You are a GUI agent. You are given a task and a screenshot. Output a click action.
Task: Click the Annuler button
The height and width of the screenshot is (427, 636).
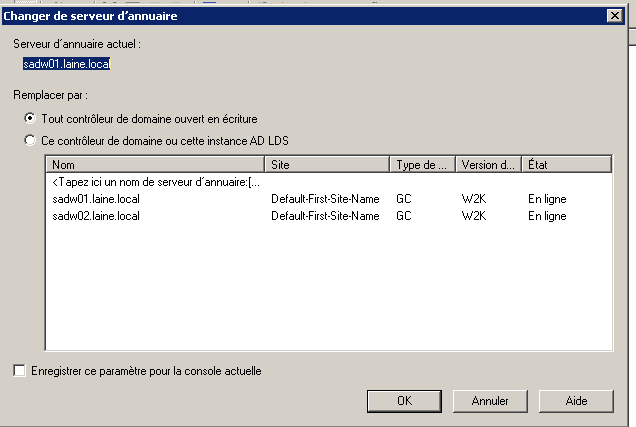(x=490, y=401)
